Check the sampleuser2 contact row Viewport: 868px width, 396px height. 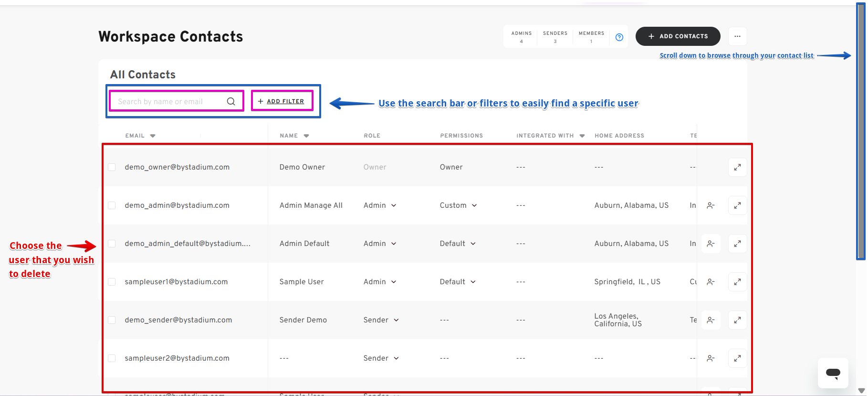112,358
